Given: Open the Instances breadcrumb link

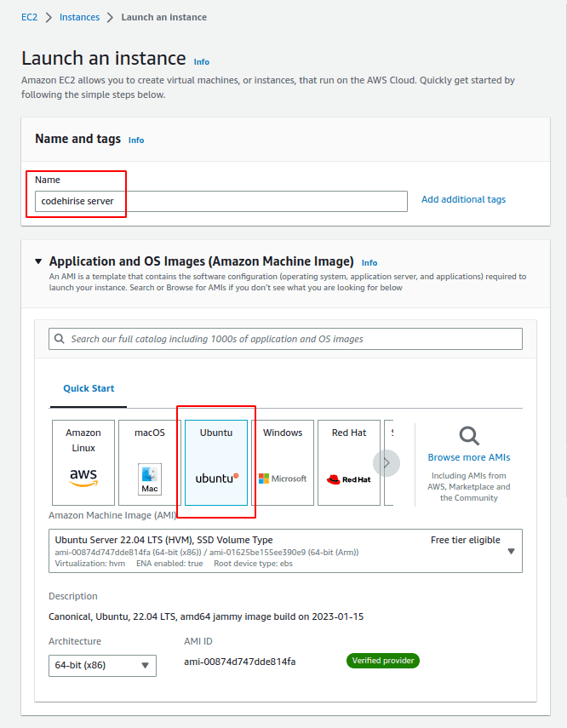Looking at the screenshot, I should pos(81,17).
